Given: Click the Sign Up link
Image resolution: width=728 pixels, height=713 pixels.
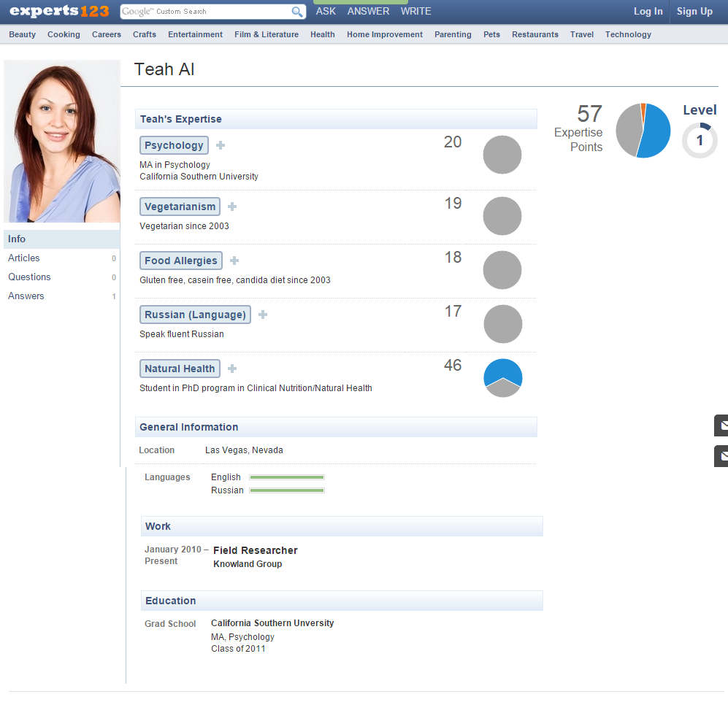Looking at the screenshot, I should tap(694, 12).
